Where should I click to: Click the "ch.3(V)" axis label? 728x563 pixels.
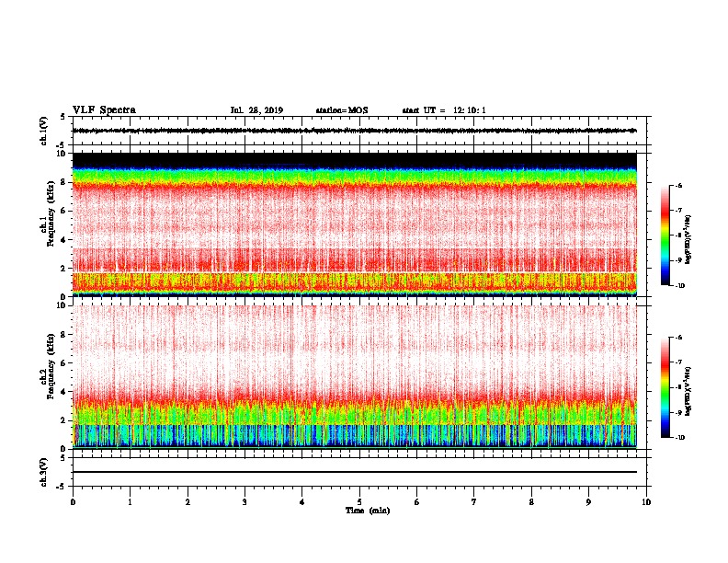43,472
